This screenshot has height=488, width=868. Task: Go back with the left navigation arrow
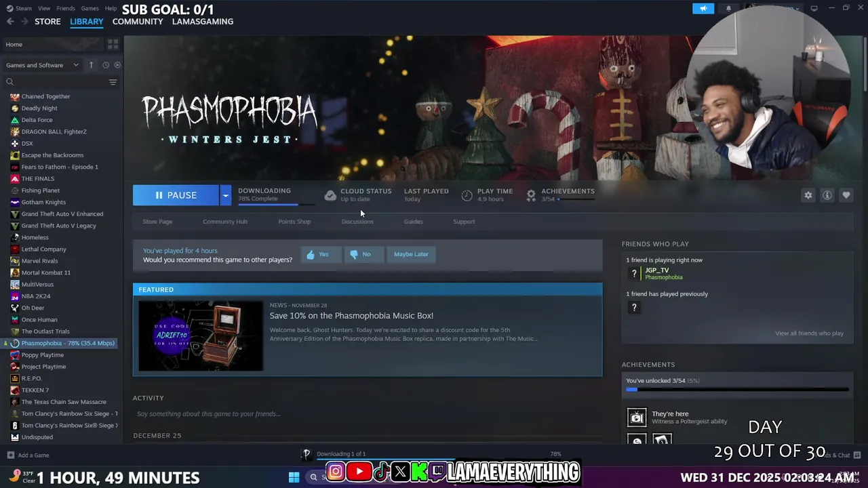10,21
